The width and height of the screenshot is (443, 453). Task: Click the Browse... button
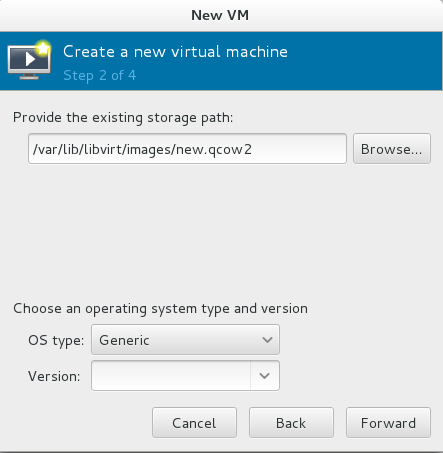392,149
